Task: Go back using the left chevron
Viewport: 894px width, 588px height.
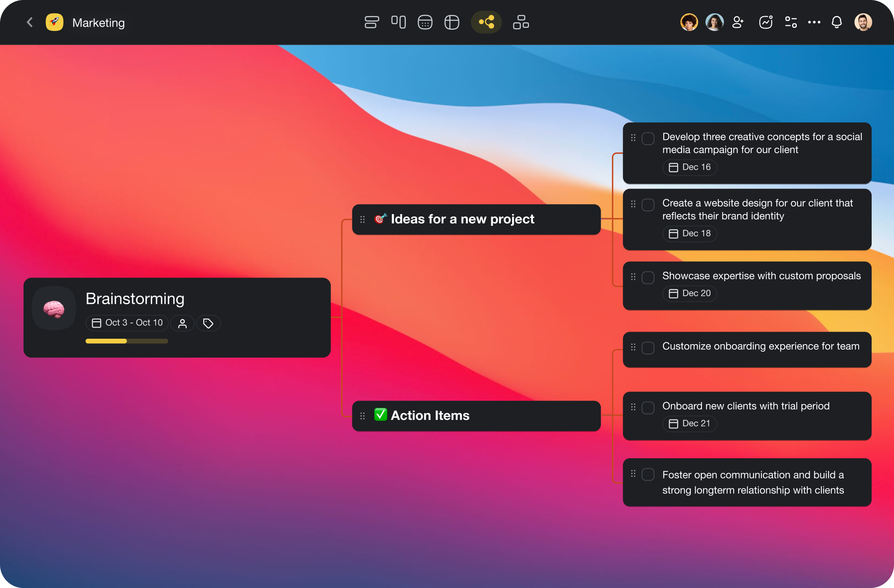Action: (x=30, y=22)
